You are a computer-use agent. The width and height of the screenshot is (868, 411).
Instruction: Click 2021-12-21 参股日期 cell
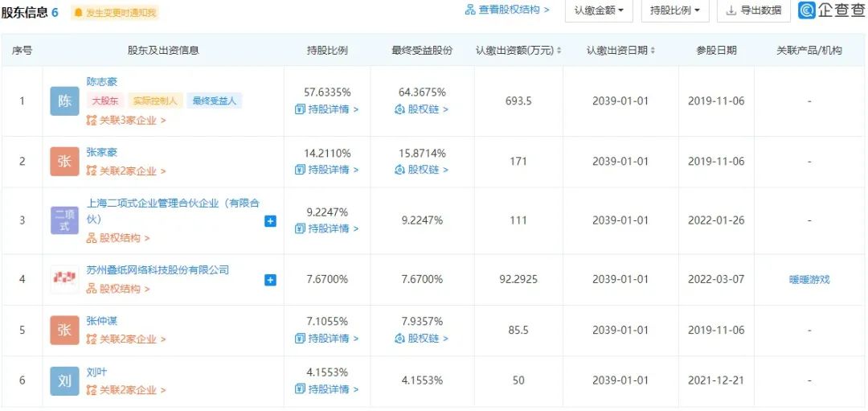(716, 381)
